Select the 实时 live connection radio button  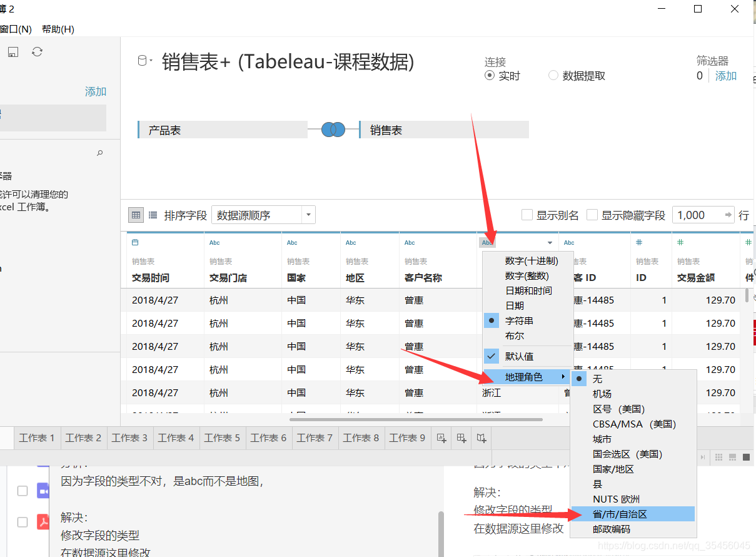490,76
